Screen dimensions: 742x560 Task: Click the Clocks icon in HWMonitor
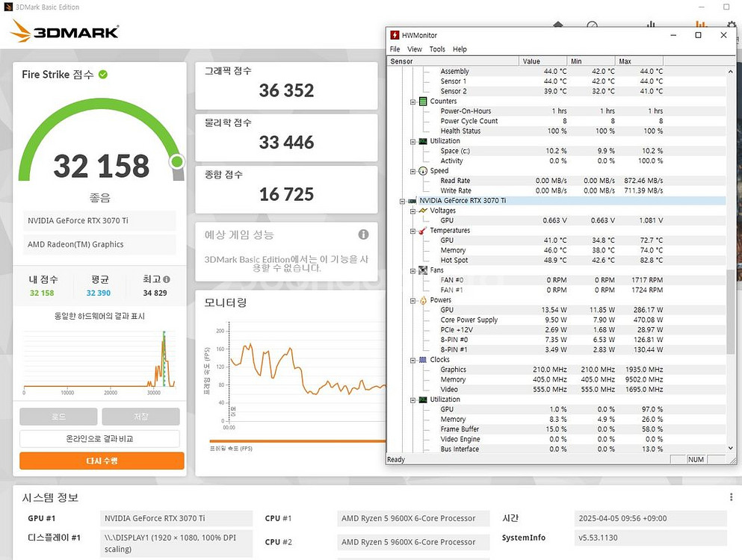tap(423, 359)
